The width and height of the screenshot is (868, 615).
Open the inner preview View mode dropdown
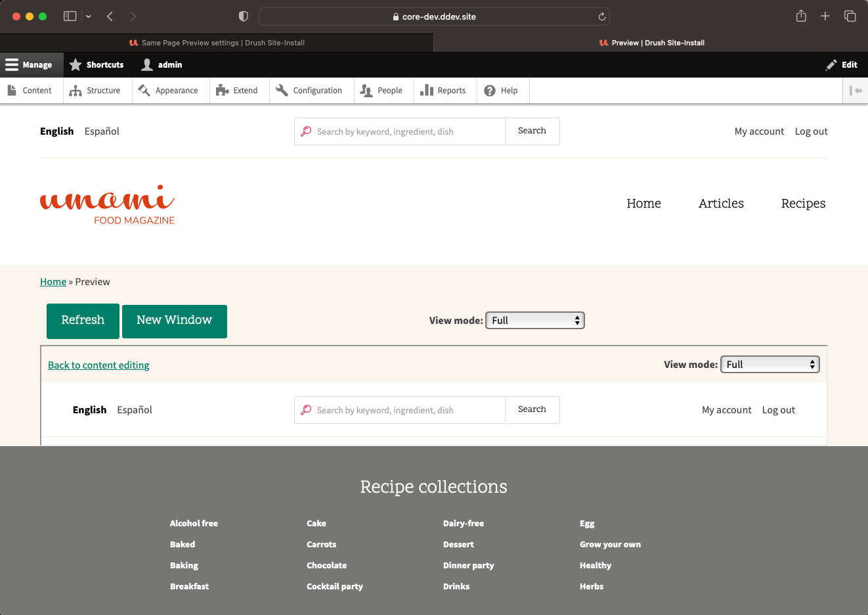[770, 365]
